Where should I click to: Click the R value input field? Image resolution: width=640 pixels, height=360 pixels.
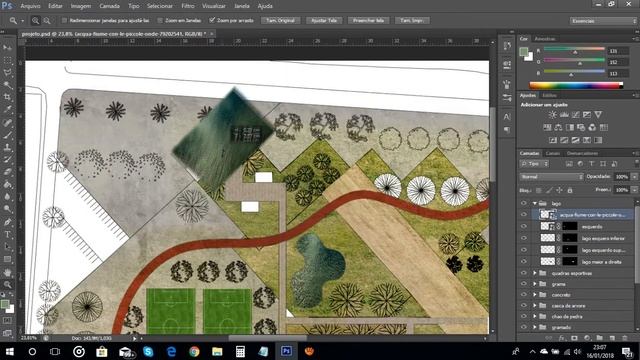(618, 51)
